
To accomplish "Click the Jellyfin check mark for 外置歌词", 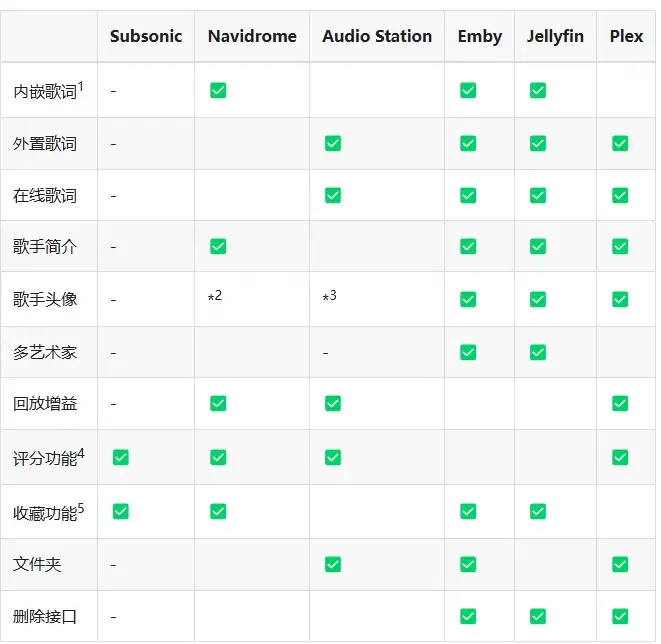I will [x=538, y=143].
